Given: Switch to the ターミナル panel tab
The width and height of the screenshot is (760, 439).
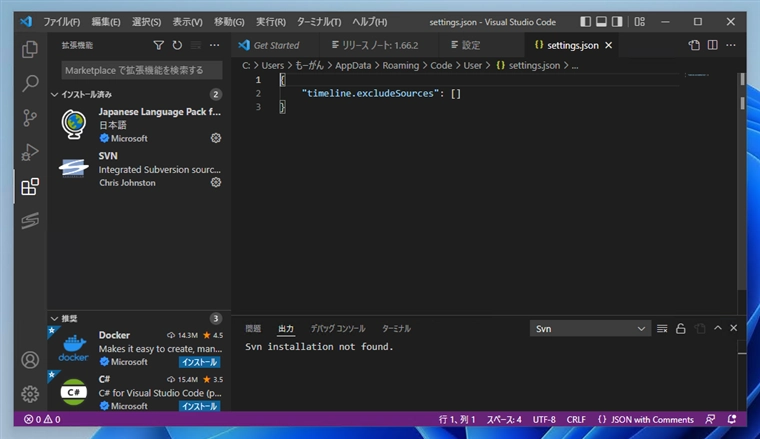Looking at the screenshot, I should [x=396, y=329].
